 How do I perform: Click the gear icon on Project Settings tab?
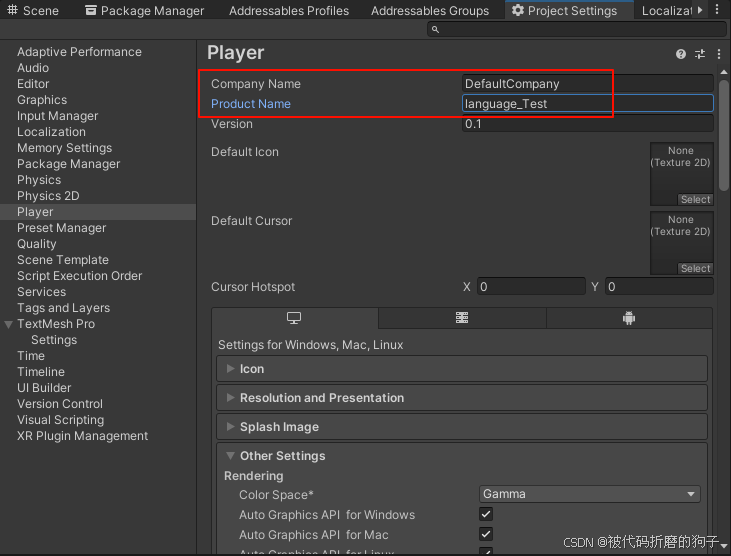click(518, 10)
